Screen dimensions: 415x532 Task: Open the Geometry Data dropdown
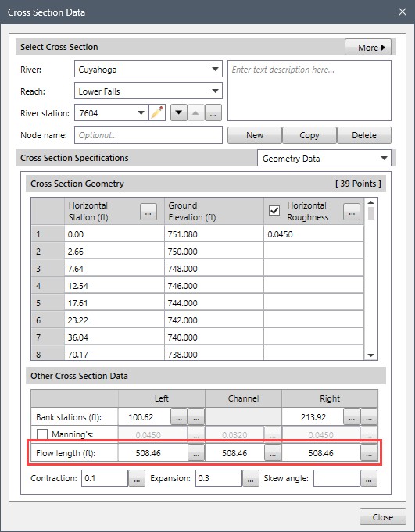(324, 158)
